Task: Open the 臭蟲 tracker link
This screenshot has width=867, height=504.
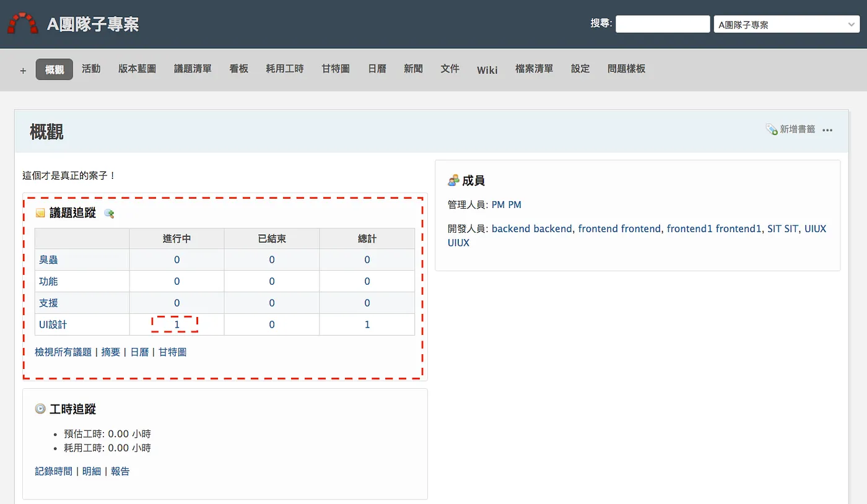Action: [x=48, y=260]
